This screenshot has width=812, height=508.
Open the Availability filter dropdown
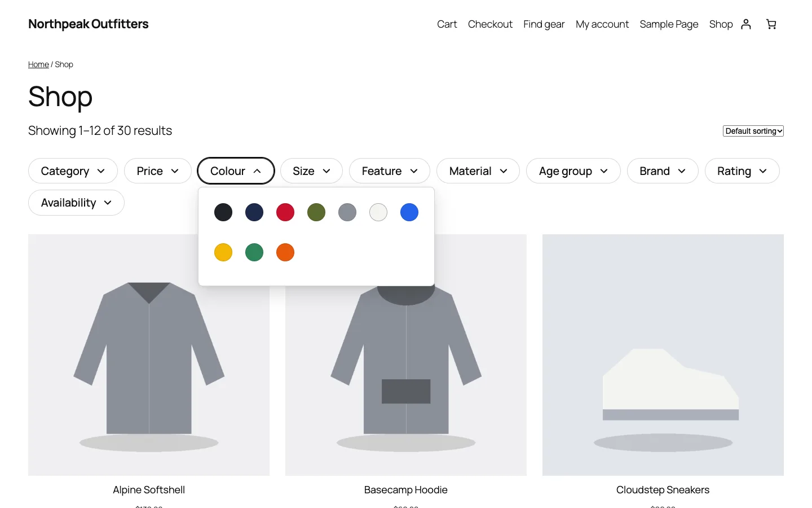coord(76,203)
